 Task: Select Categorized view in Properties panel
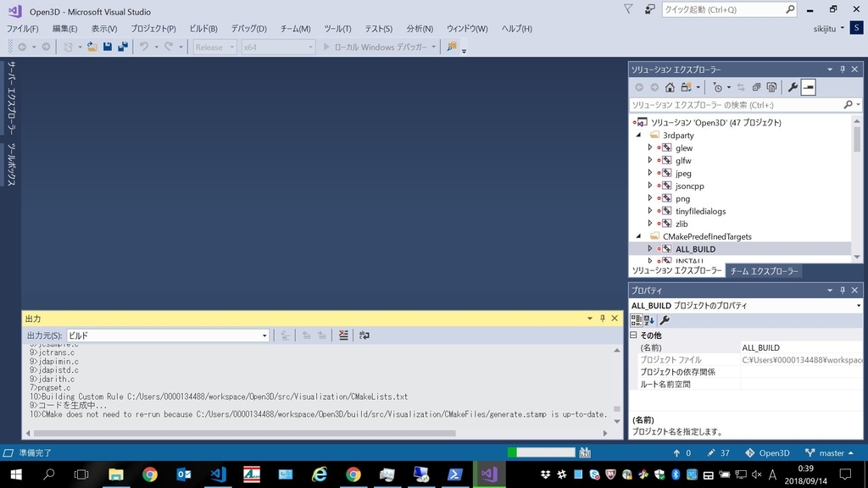[x=636, y=319]
